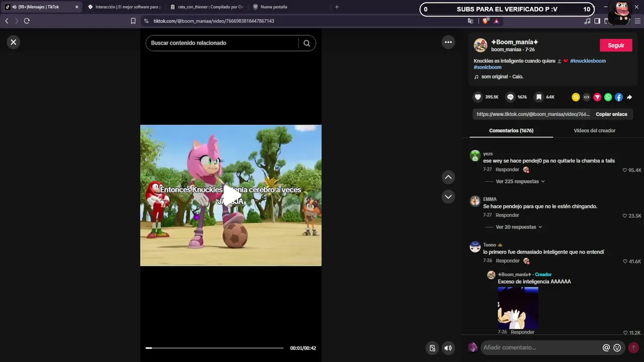
Task: Reply to EMMA's comment
Action: point(507,215)
